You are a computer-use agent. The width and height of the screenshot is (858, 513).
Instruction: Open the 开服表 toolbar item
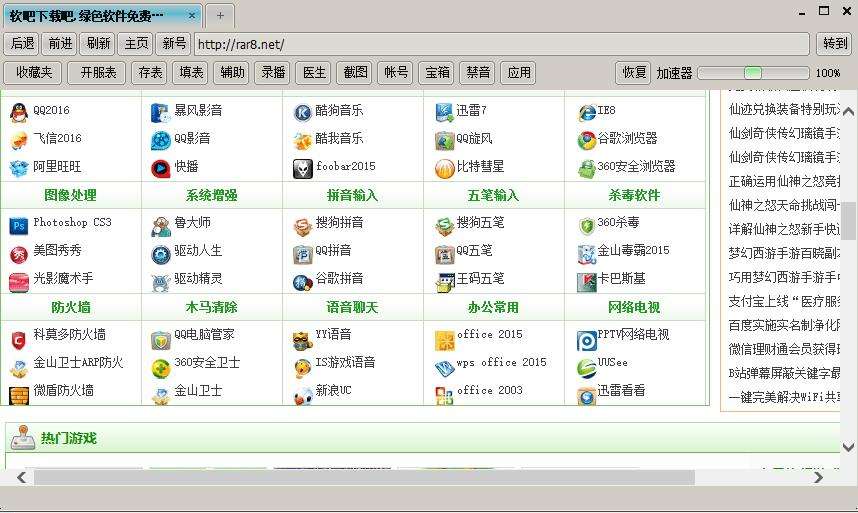click(x=97, y=73)
